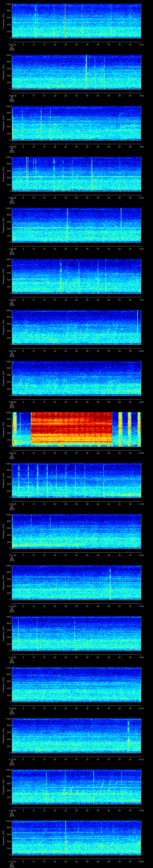Click the '14:00' end time label
Viewport: 153px width, 868px height.
click(x=141, y=657)
